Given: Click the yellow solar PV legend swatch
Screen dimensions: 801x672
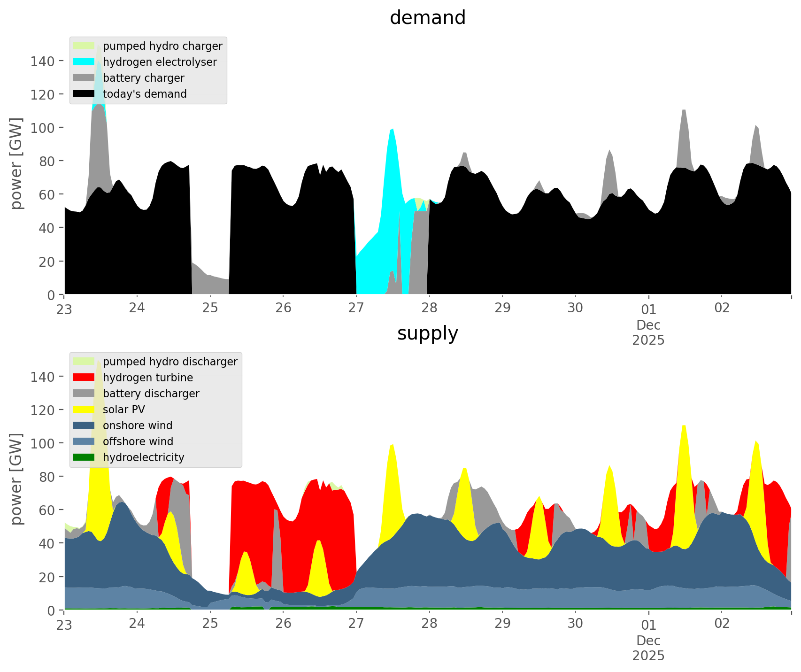Looking at the screenshot, I should coord(84,409).
